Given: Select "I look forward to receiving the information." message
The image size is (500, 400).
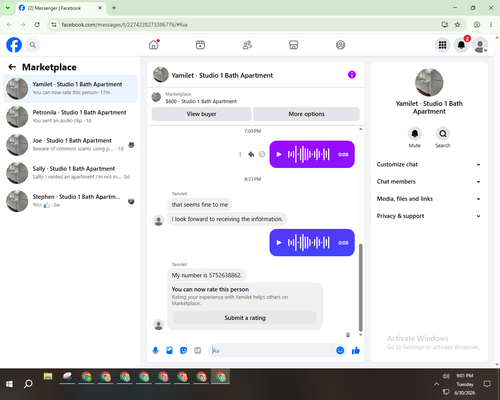Looking at the screenshot, I should [227, 219].
